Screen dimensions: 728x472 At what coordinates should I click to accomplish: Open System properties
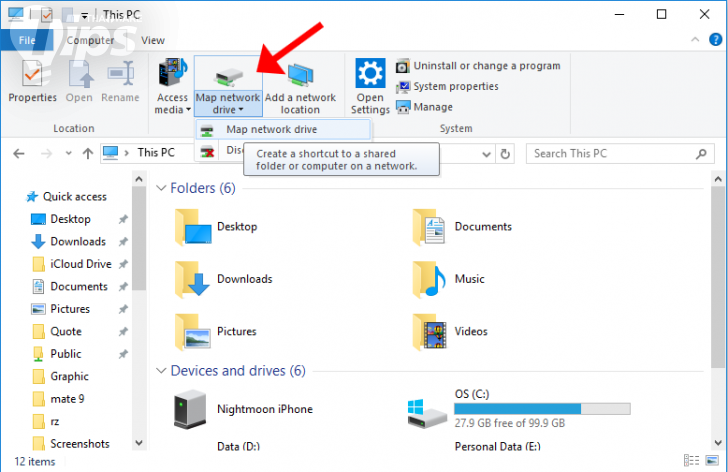pos(447,86)
